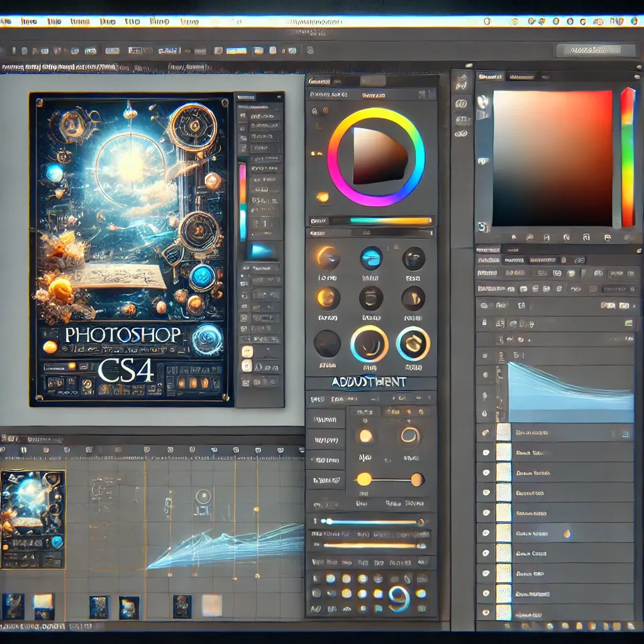Click the rainbow-ringed circle with the dark center
Screen dimensions: 644x644
[x=369, y=344]
